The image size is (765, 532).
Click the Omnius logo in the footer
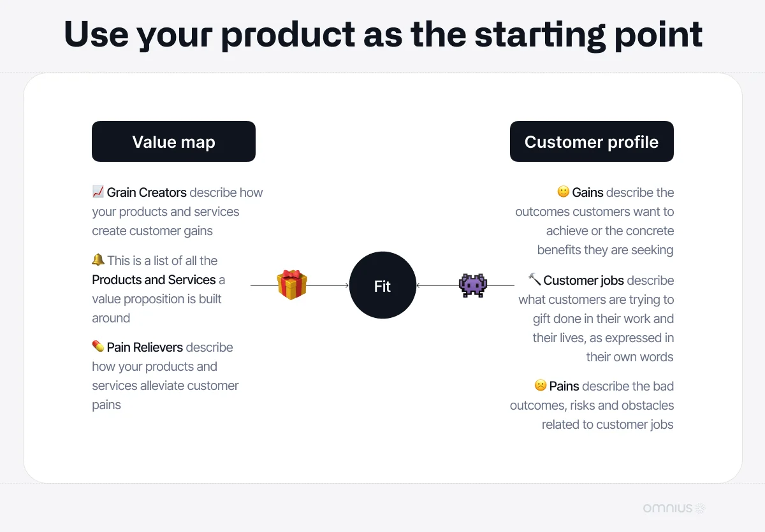pos(674,508)
